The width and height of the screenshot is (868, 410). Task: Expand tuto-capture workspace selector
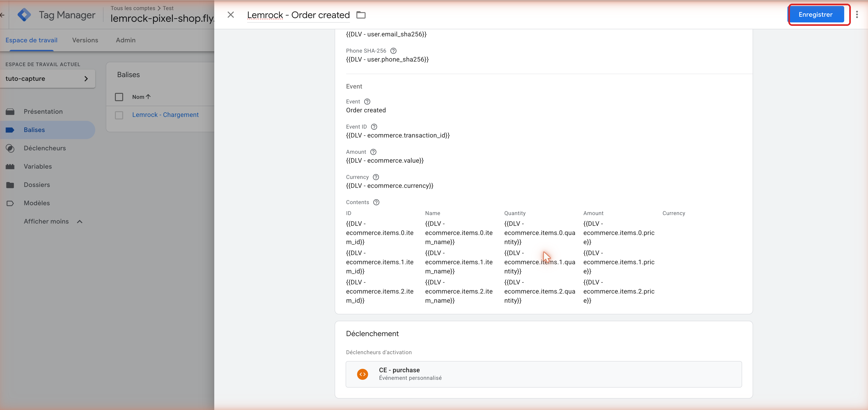[47, 79]
